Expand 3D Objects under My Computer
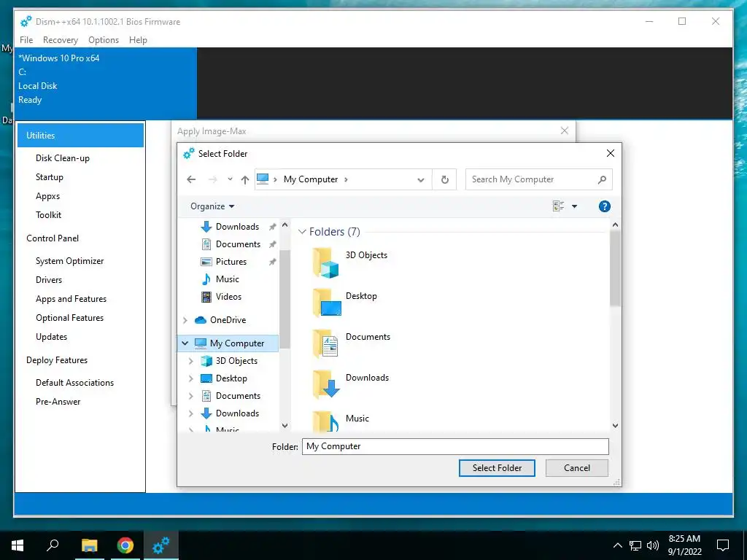 pyautogui.click(x=191, y=361)
